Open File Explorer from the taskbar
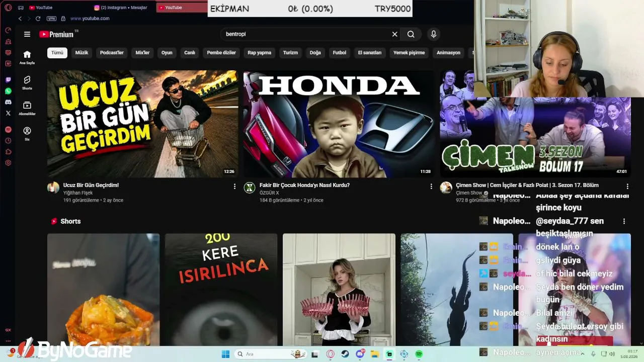The image size is (644, 362). pyautogui.click(x=375, y=354)
